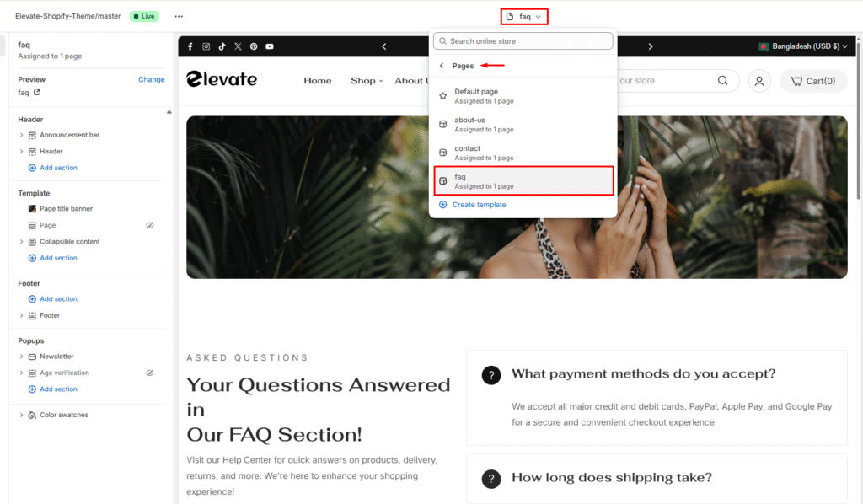
Task: Open the Instagram social icon
Action: click(x=206, y=46)
